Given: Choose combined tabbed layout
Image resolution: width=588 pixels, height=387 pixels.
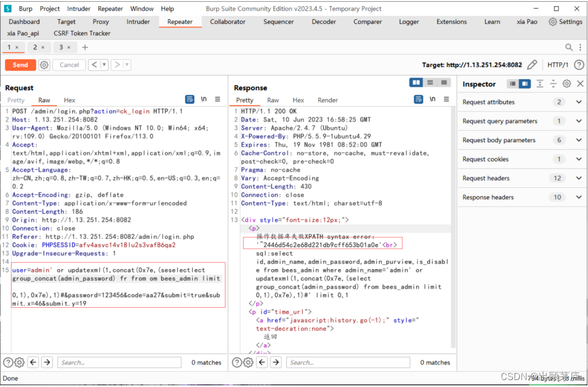Looking at the screenshot, I should 444,83.
